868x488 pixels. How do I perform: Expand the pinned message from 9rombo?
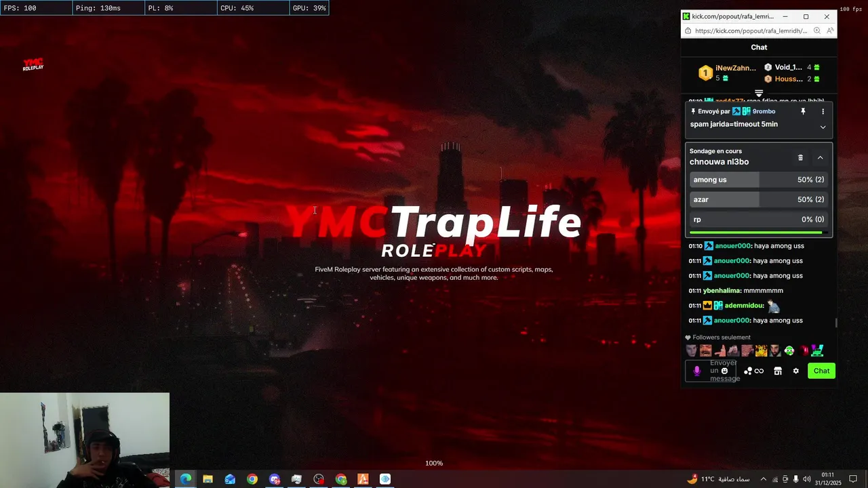click(x=823, y=127)
